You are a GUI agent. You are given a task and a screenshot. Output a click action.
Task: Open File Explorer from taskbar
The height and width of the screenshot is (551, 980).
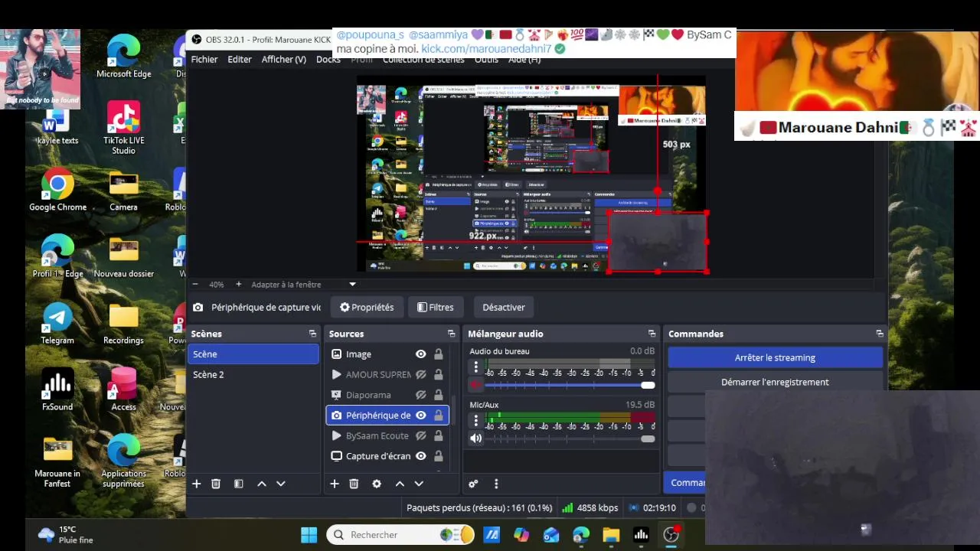(611, 535)
